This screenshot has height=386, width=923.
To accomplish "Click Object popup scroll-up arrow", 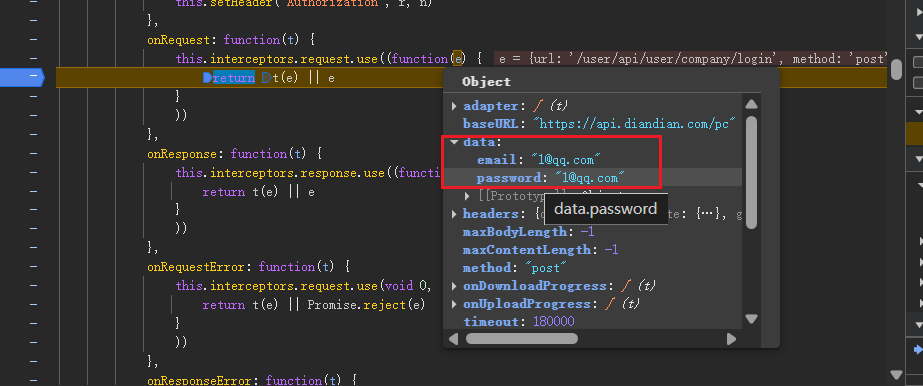I will pos(751,105).
